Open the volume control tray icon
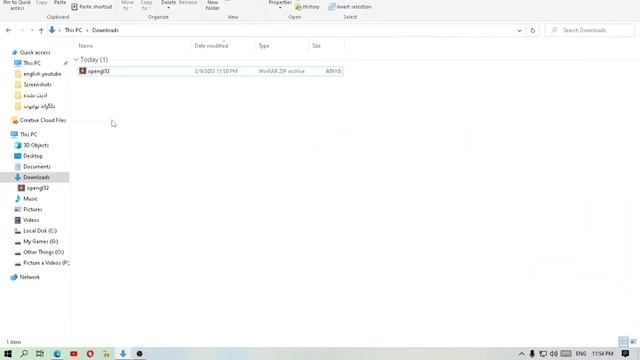Screen dimensions: 640x360 click(x=553, y=353)
